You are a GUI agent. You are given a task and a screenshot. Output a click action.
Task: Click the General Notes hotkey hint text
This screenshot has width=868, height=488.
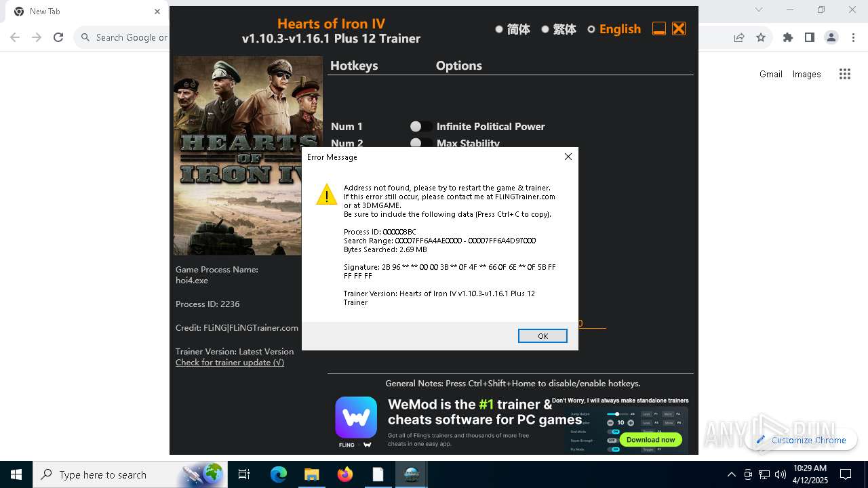(x=513, y=384)
